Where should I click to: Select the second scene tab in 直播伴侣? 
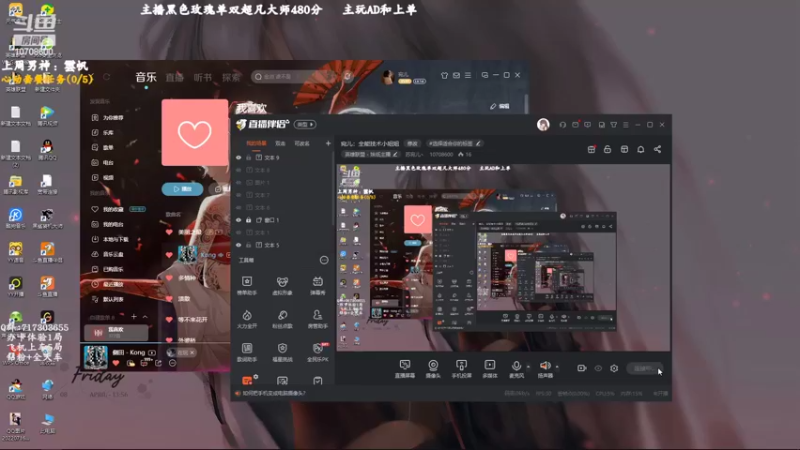pos(281,143)
